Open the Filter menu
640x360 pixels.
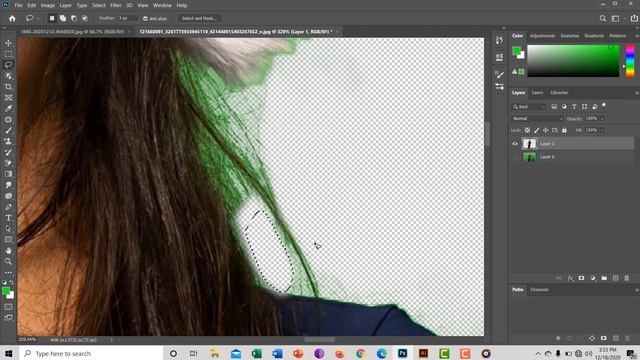[x=116, y=5]
